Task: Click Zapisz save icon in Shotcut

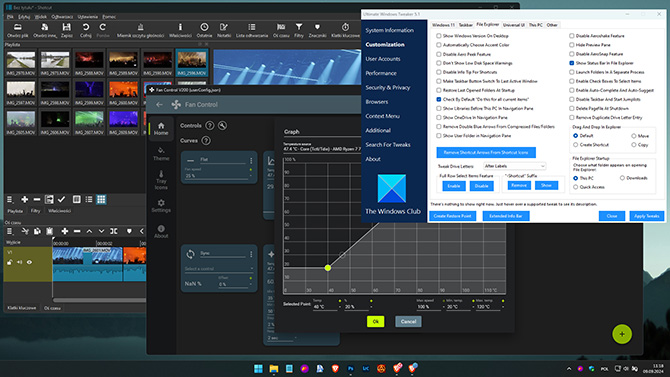Action: pos(66,27)
